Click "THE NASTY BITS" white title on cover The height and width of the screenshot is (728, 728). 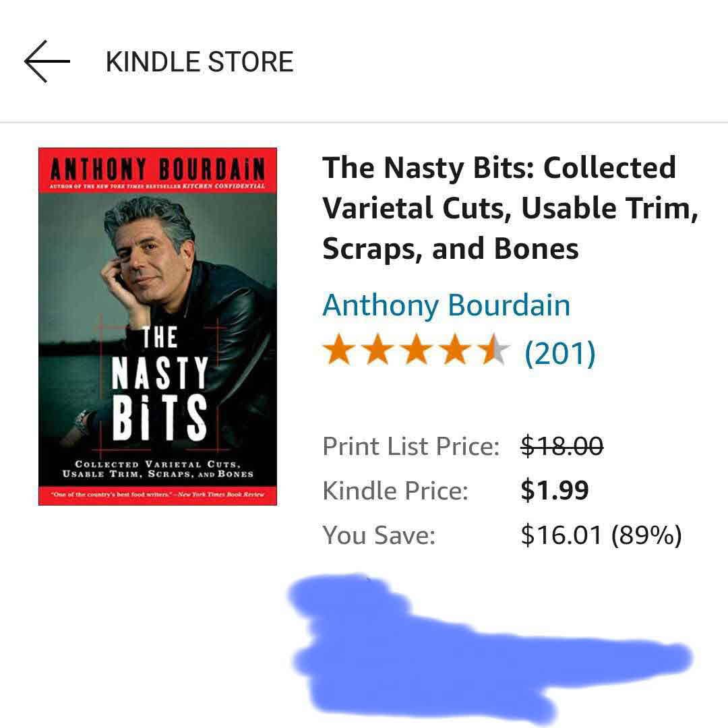click(159, 384)
